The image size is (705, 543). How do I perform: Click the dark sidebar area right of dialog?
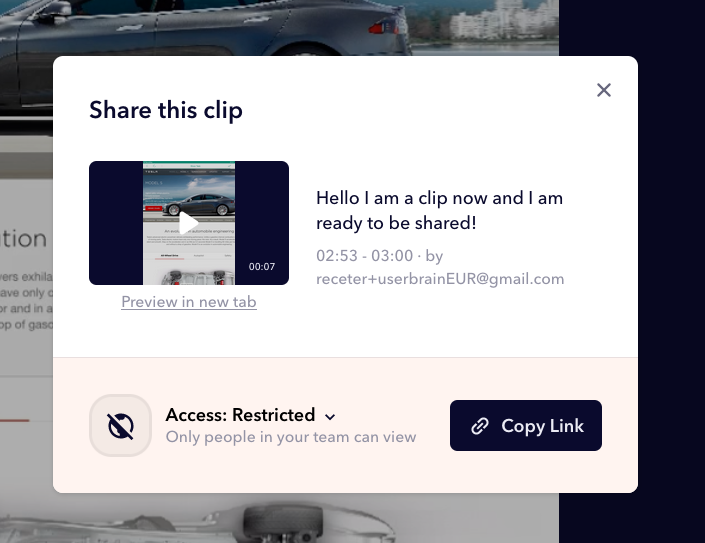tap(671, 270)
